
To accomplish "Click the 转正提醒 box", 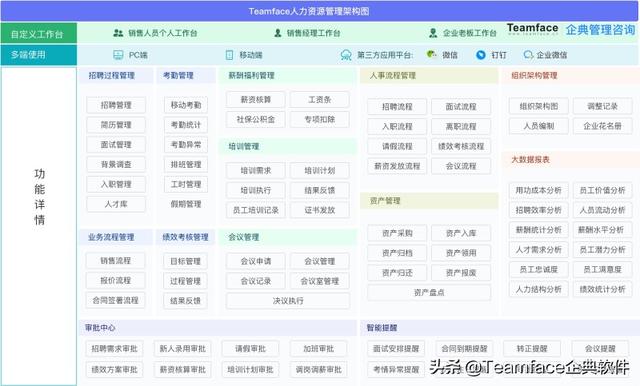I will point(532,349).
